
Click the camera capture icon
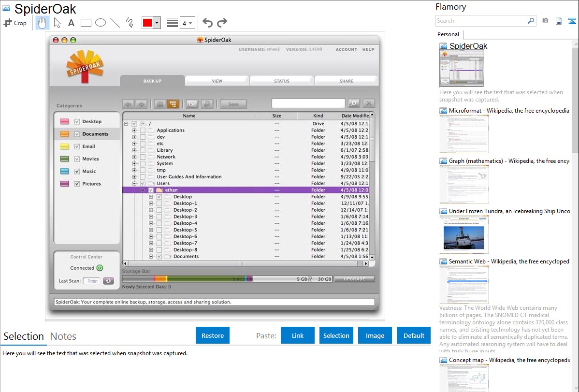point(545,21)
